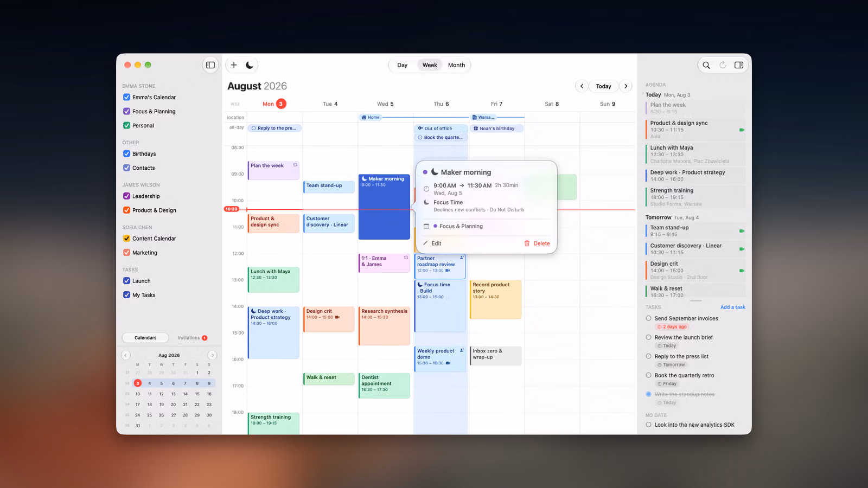Mark Send September invoices task complete
Viewport: 868px width, 488px height.
coord(648,318)
